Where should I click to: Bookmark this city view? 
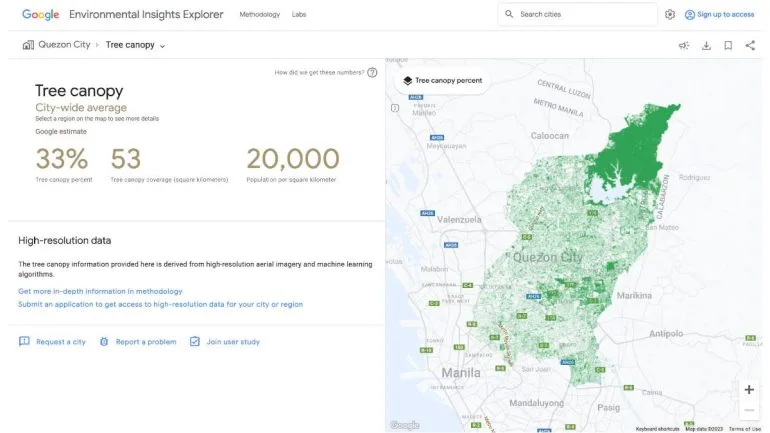[728, 46]
